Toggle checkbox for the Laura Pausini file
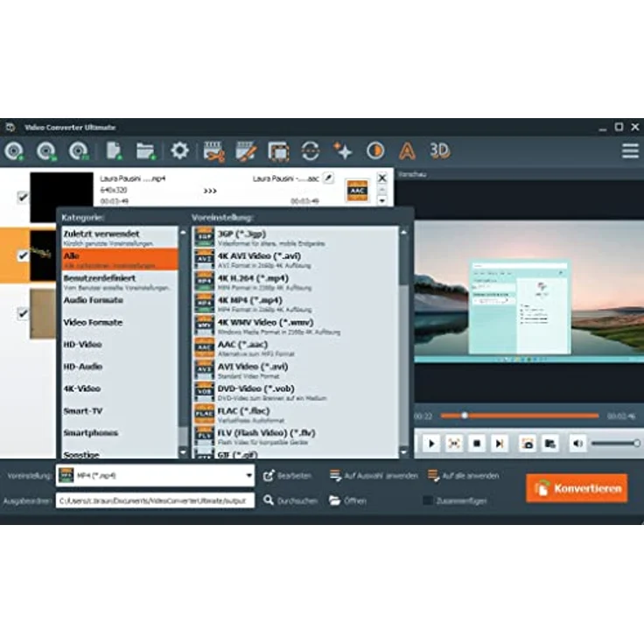Viewport: 644px width, 644px height. coord(23,197)
